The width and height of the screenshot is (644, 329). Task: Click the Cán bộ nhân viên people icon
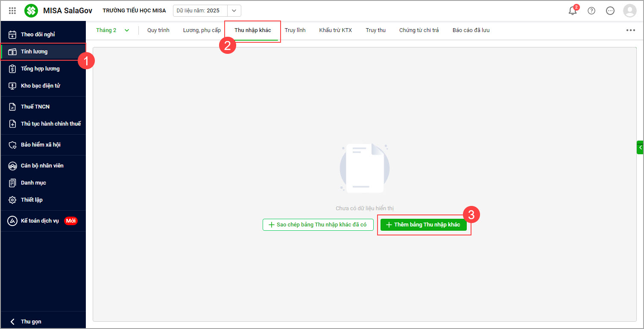[x=12, y=166]
